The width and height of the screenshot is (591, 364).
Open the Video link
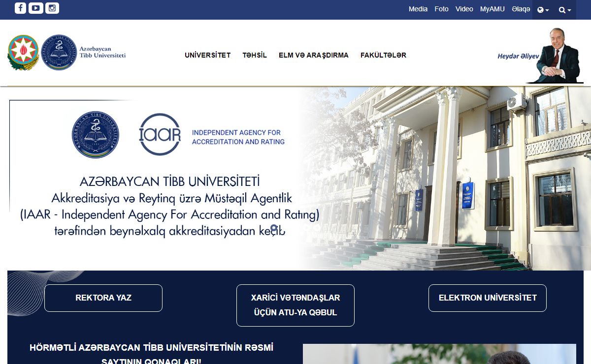pos(464,9)
